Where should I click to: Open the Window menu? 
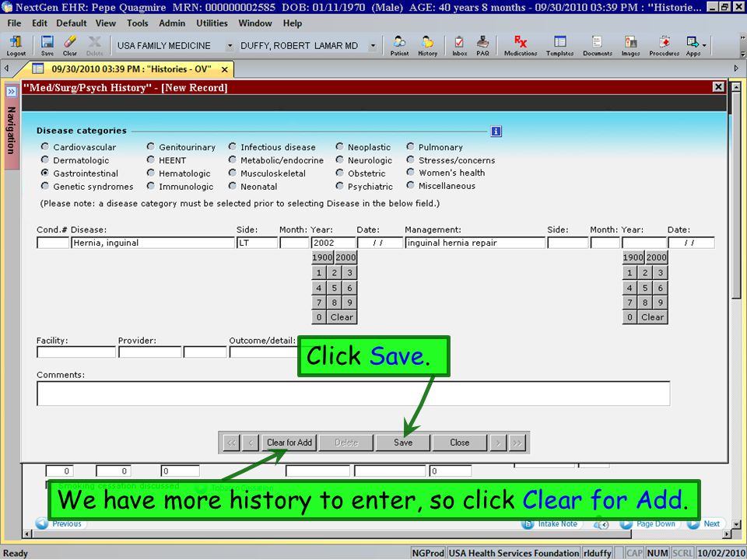(255, 23)
